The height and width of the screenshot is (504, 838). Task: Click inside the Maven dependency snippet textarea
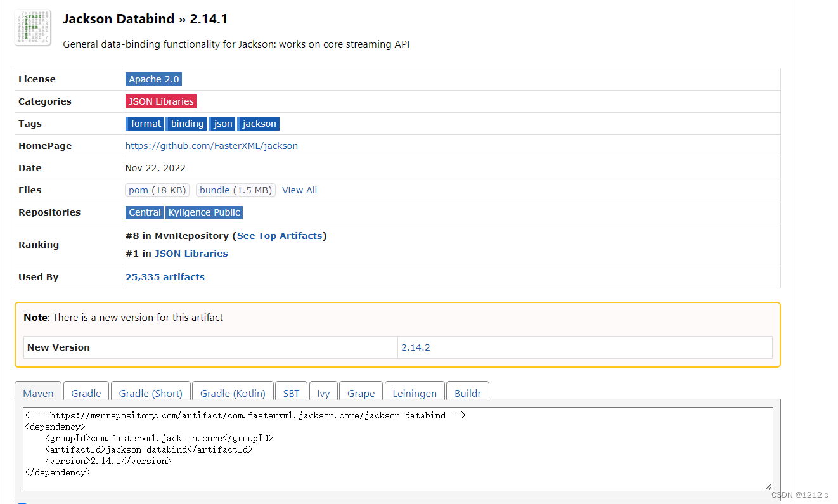pos(398,449)
